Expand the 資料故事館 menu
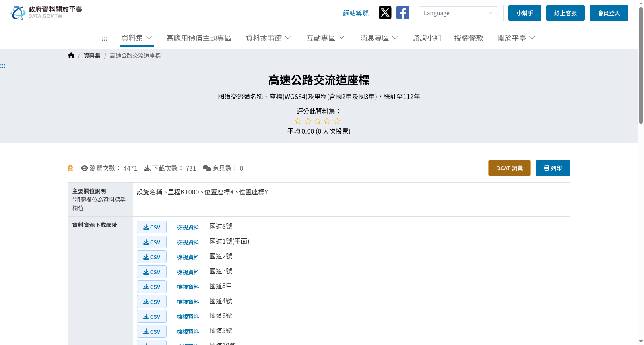This screenshot has height=345, width=644. (x=268, y=38)
